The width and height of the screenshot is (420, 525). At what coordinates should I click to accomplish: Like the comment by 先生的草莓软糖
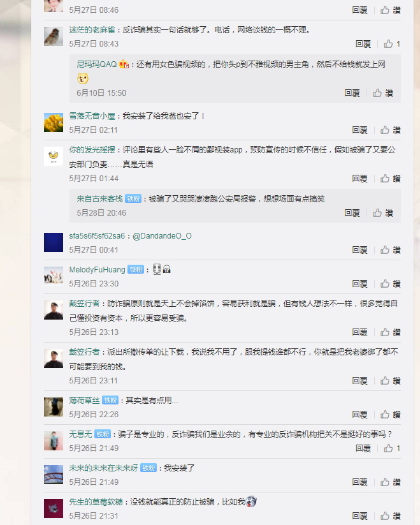(x=390, y=516)
